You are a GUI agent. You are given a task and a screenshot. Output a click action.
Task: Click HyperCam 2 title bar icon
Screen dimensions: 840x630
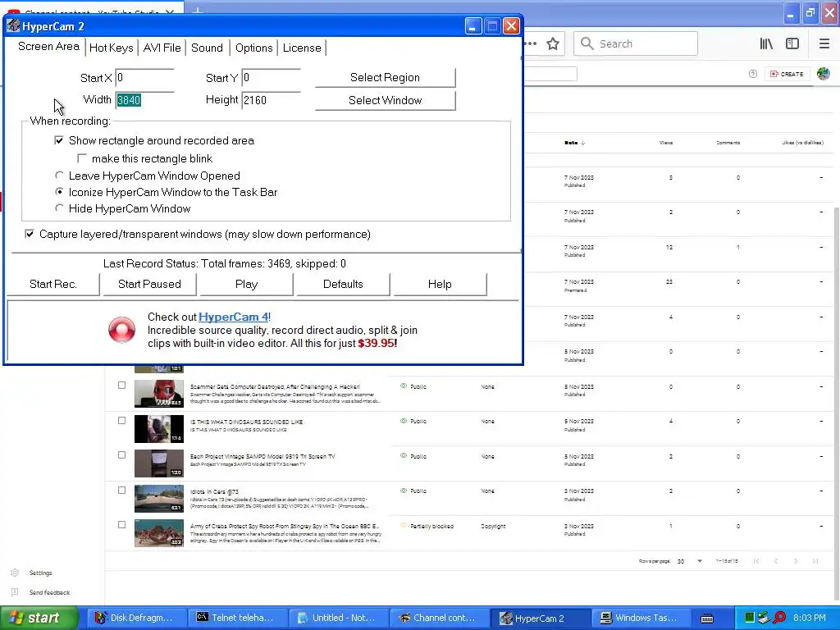click(13, 25)
